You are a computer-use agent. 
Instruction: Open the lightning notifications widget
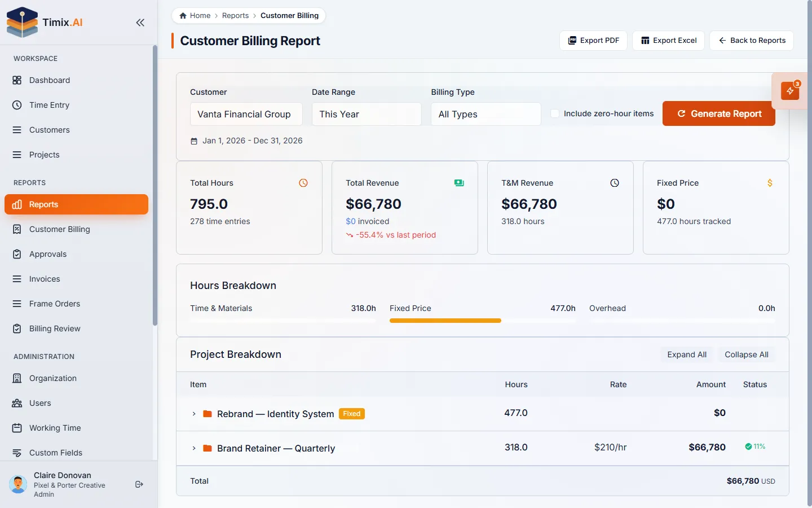pyautogui.click(x=790, y=91)
